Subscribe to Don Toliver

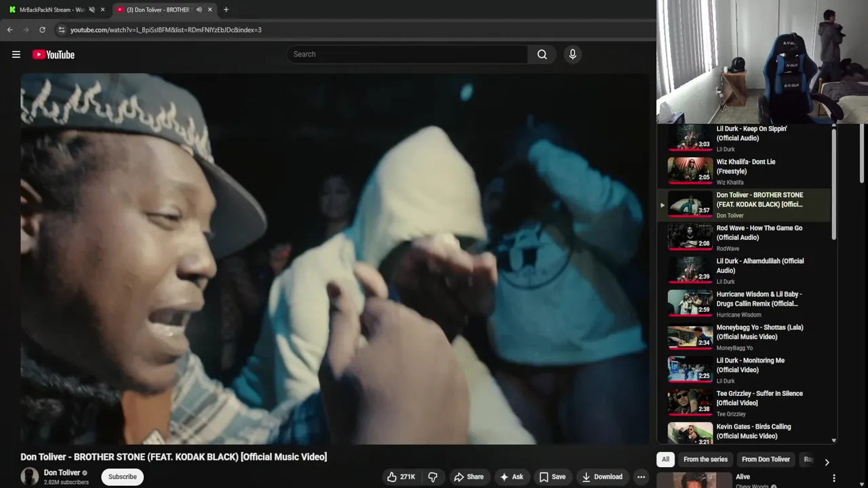pos(123,476)
